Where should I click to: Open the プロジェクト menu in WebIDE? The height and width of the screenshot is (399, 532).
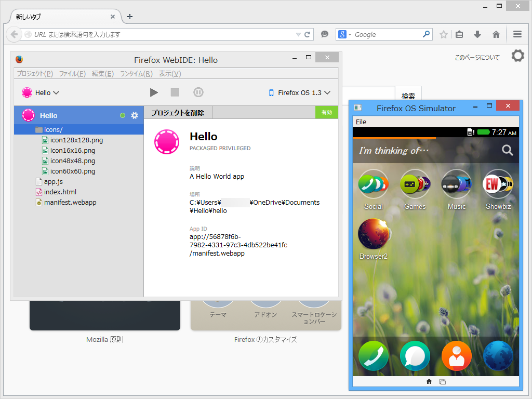[35, 74]
